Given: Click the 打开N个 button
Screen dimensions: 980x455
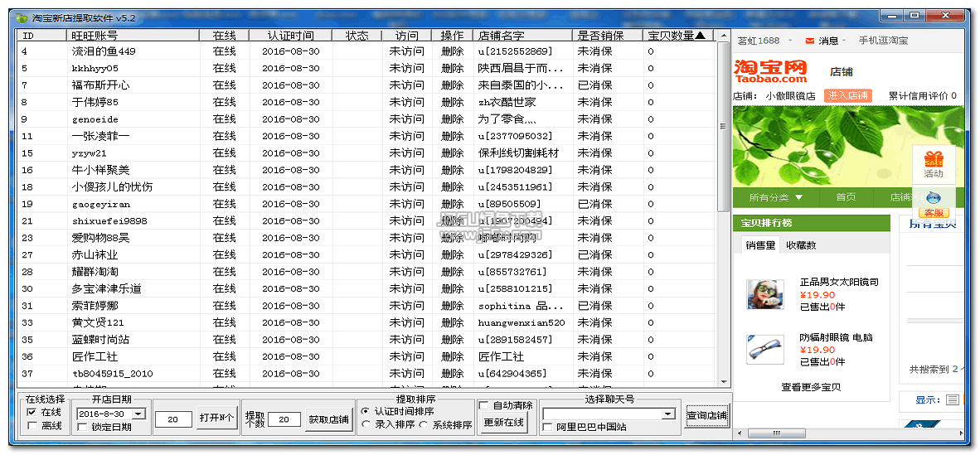Looking at the screenshot, I should [x=216, y=419].
